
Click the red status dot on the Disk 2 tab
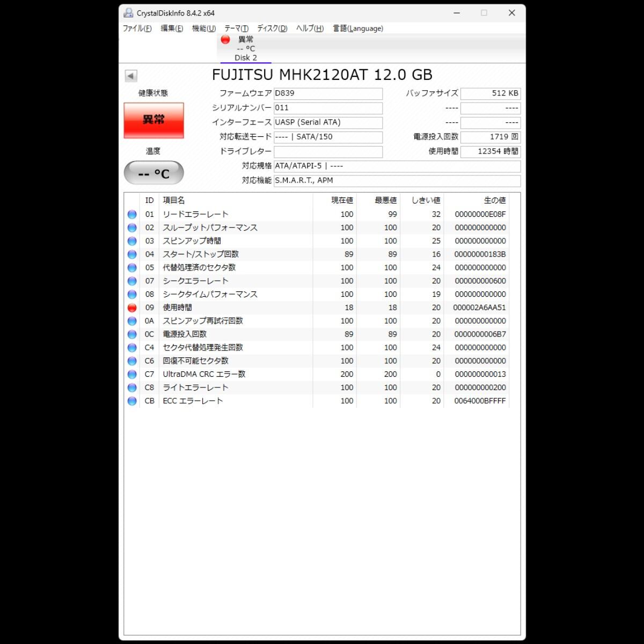pyautogui.click(x=225, y=40)
